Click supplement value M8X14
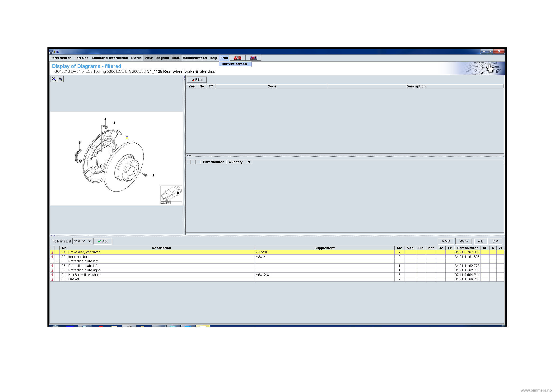 [261, 257]
